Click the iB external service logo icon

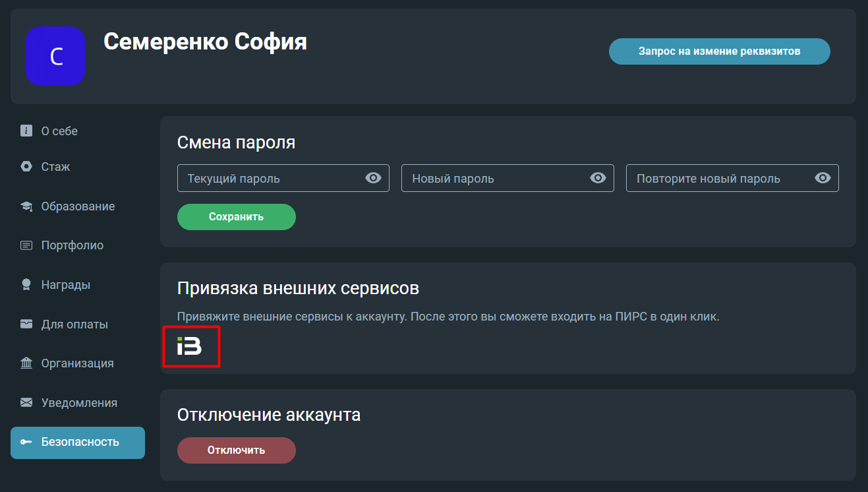[190, 346]
